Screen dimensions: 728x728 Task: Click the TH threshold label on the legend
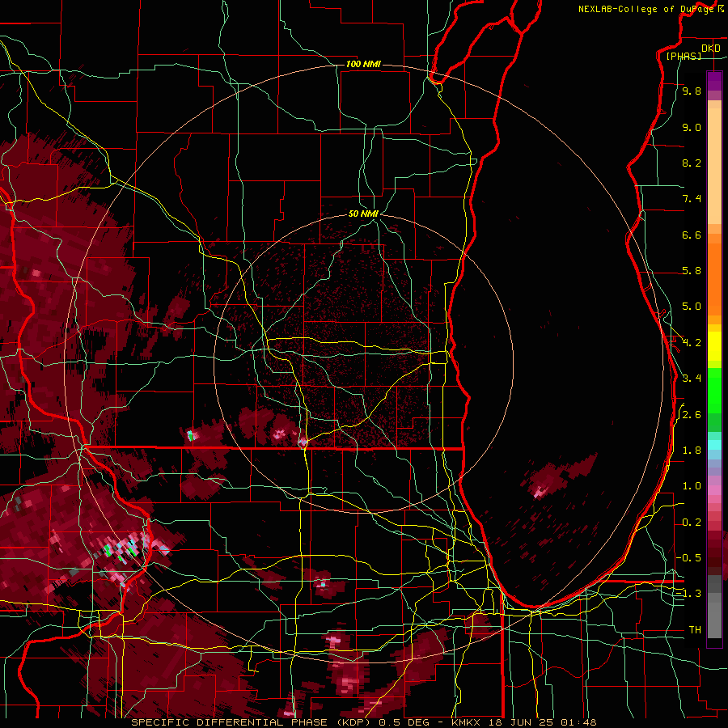click(695, 629)
